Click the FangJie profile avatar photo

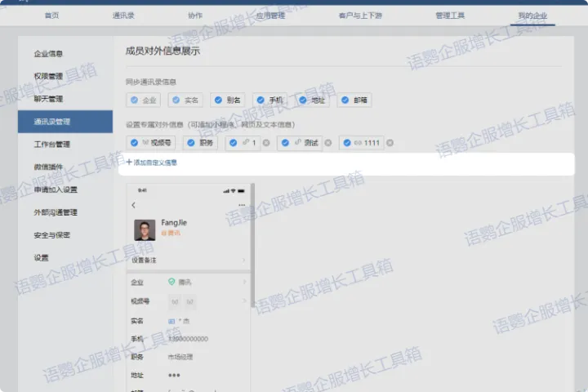[x=145, y=229]
